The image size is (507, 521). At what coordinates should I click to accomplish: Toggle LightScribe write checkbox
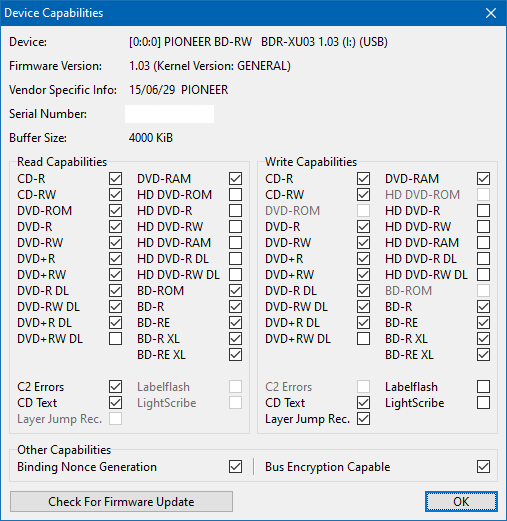click(x=483, y=403)
